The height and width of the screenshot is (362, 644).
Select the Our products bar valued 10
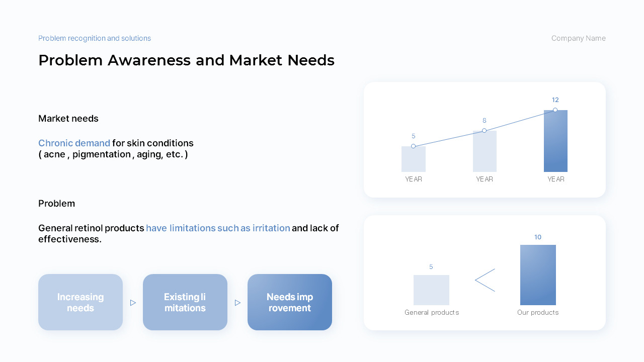coord(538,275)
